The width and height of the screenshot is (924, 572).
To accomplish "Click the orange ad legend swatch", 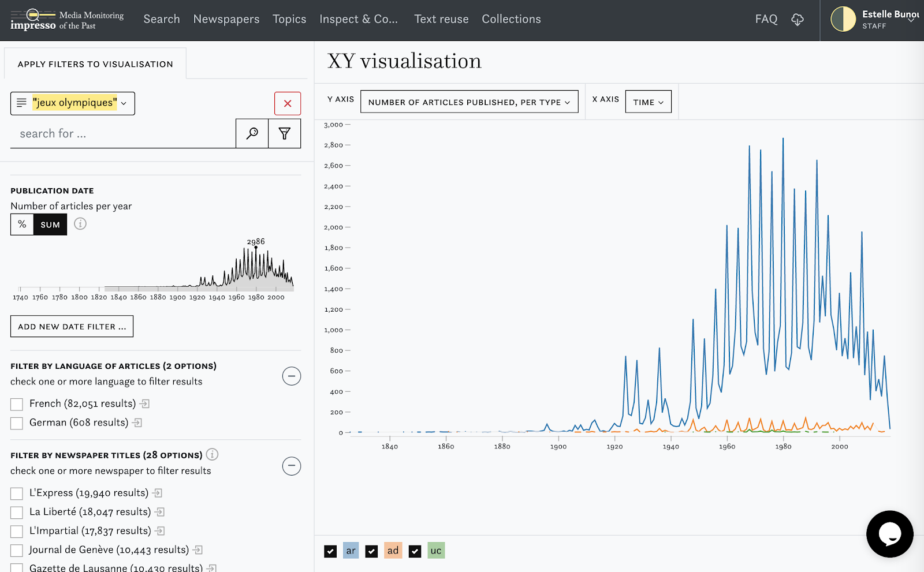I will click(x=393, y=551).
